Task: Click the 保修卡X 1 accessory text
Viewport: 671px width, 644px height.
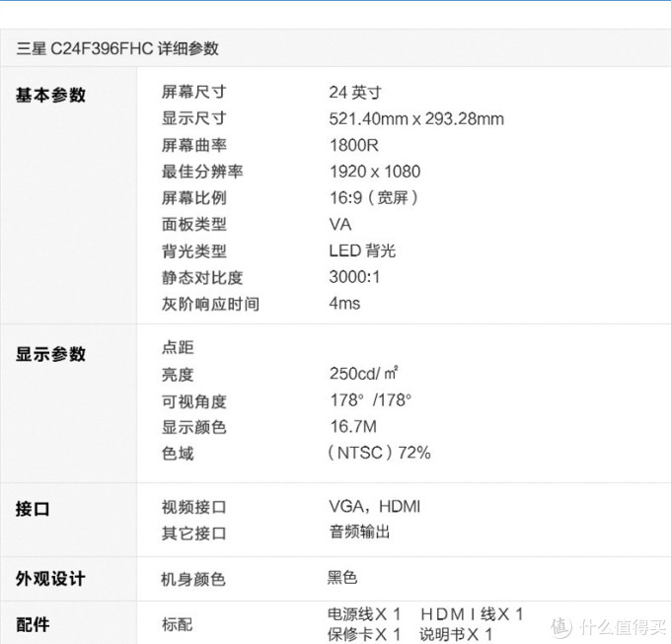Action: click(x=364, y=634)
